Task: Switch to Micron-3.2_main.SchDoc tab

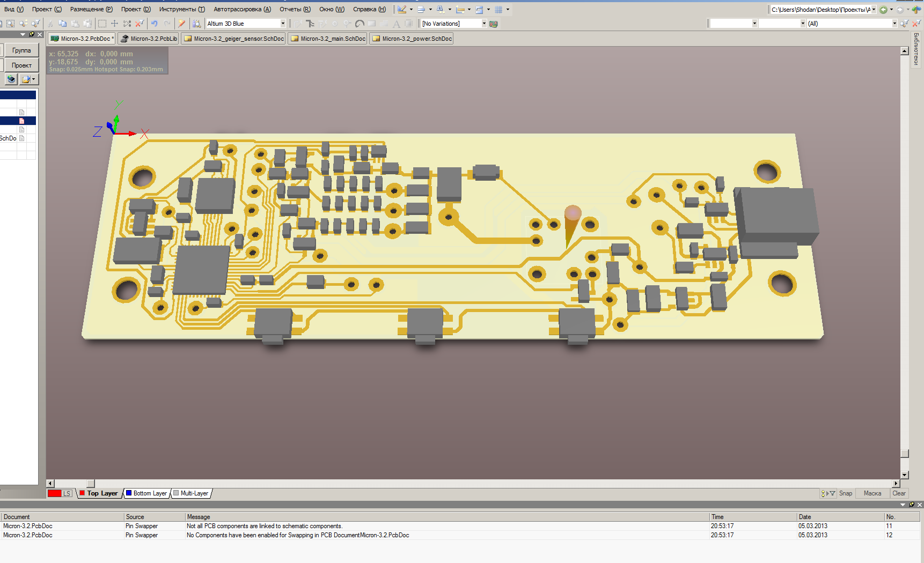Action: point(328,39)
